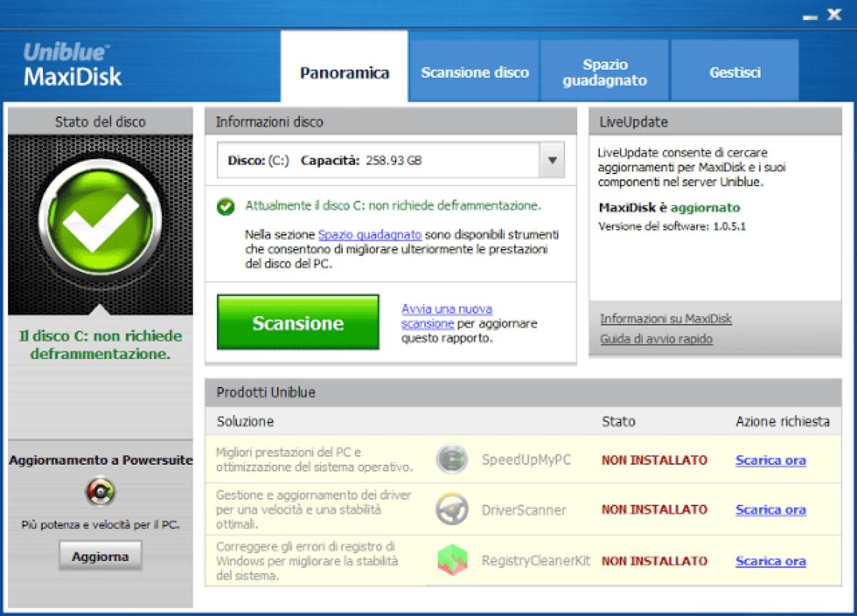This screenshot has height=616, width=857.
Task: Click the green check beside the defragmentation message
Action: coord(226,206)
